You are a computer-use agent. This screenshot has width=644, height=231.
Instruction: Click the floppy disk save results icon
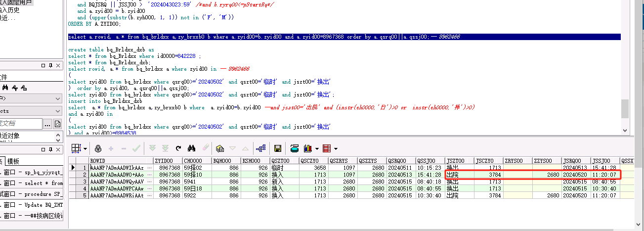[278, 148]
